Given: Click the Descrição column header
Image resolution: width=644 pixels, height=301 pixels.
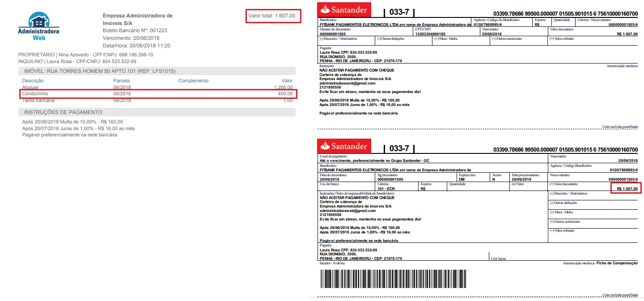Looking at the screenshot, I should tap(34, 81).
